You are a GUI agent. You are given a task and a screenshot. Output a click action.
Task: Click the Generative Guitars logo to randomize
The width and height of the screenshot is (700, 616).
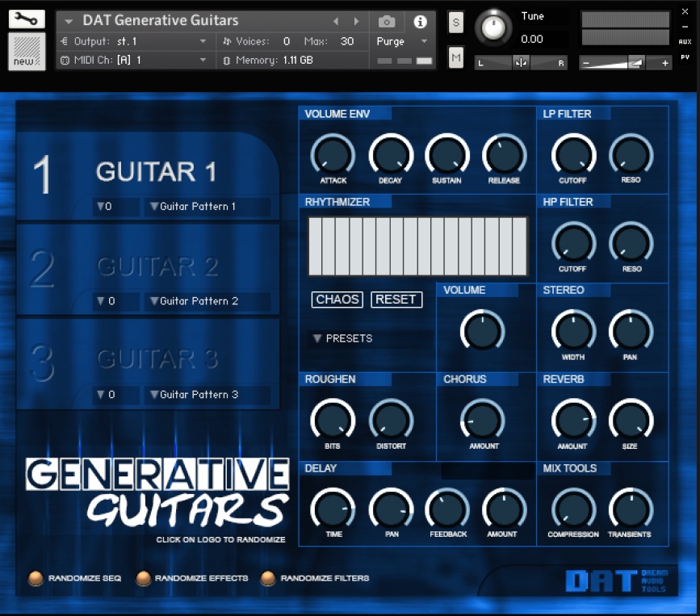(x=157, y=492)
